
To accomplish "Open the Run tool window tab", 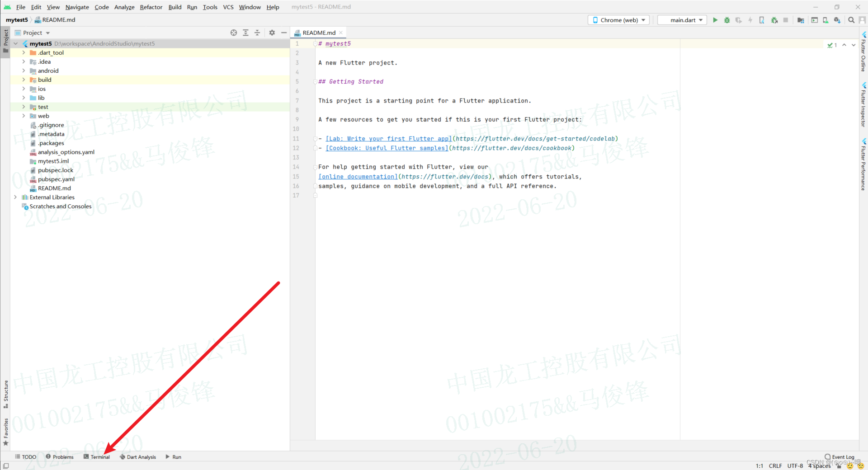I will (174, 457).
